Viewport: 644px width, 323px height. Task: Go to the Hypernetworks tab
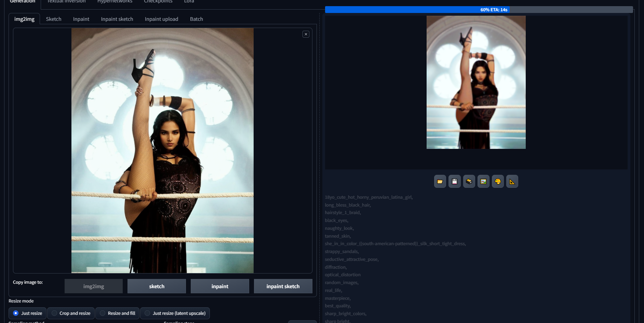tap(115, 2)
